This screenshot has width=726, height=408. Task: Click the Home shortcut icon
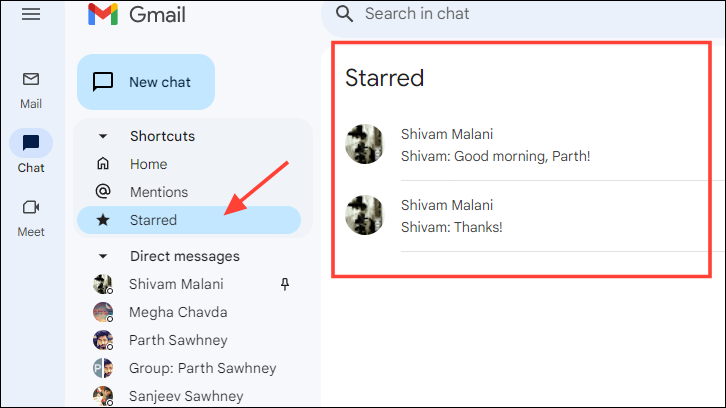[103, 163]
